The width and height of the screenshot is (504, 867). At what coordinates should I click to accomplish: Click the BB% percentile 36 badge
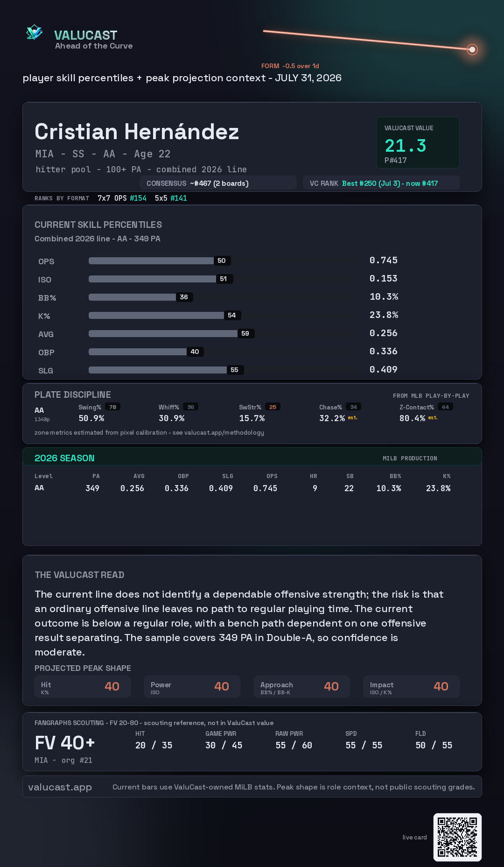184,297
